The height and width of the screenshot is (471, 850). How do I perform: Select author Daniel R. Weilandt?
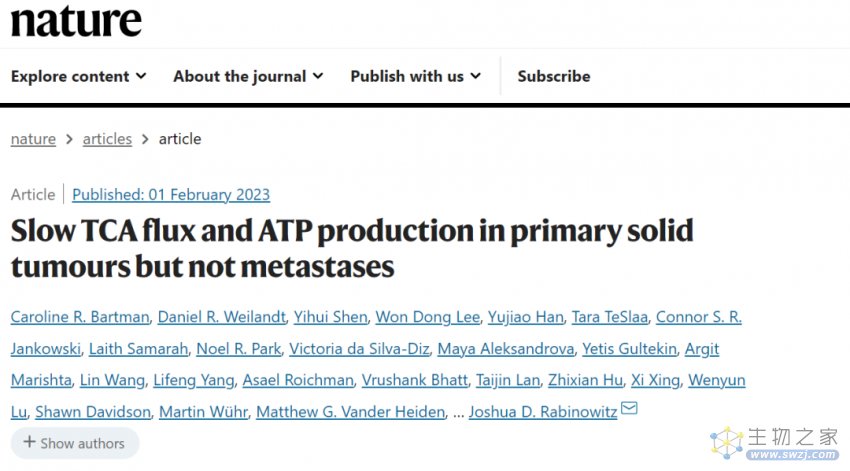[x=222, y=317]
